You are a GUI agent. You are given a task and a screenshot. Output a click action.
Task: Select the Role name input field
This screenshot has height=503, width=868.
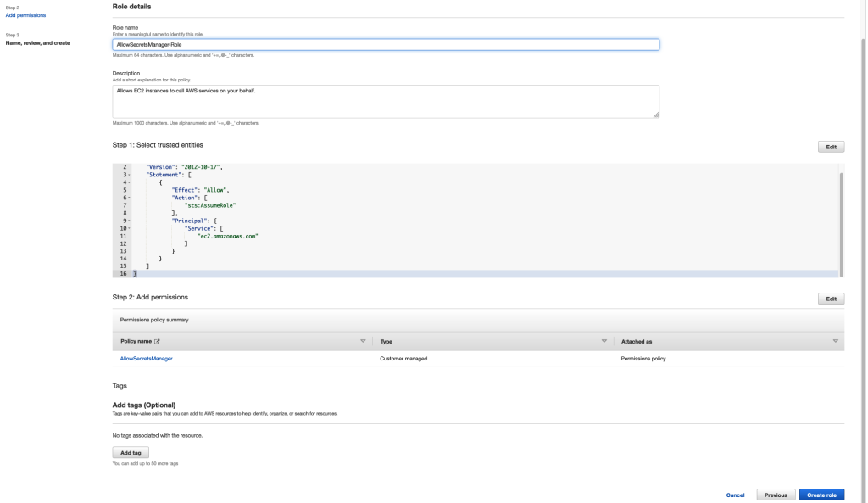coord(386,43)
